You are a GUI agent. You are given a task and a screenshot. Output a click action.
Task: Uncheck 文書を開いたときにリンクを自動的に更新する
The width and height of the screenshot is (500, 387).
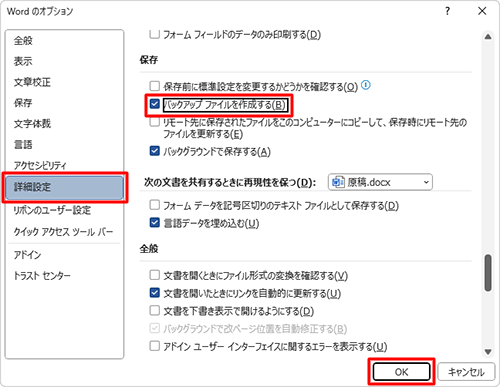pyautogui.click(x=154, y=293)
